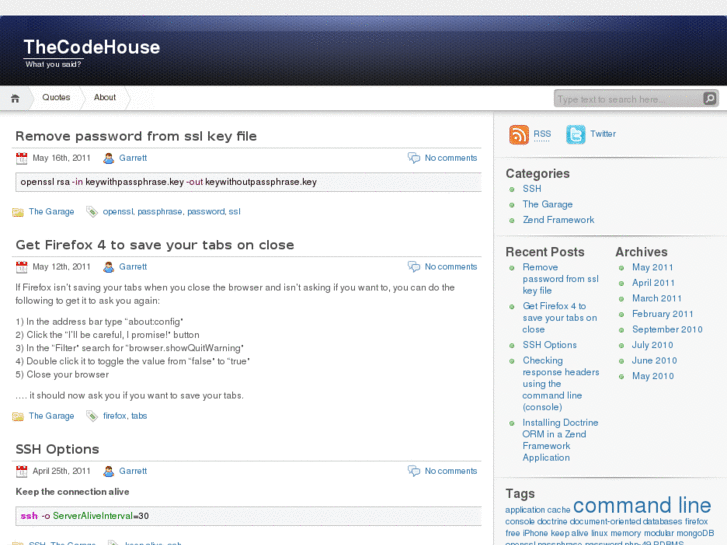Click the blue Twitter bird icon

pyautogui.click(x=575, y=135)
